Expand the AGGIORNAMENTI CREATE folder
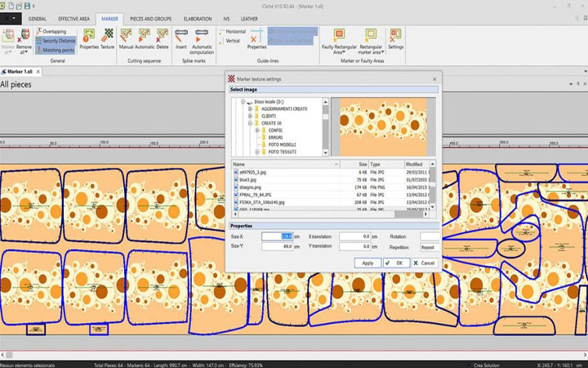This screenshot has width=588, height=368. click(x=250, y=110)
